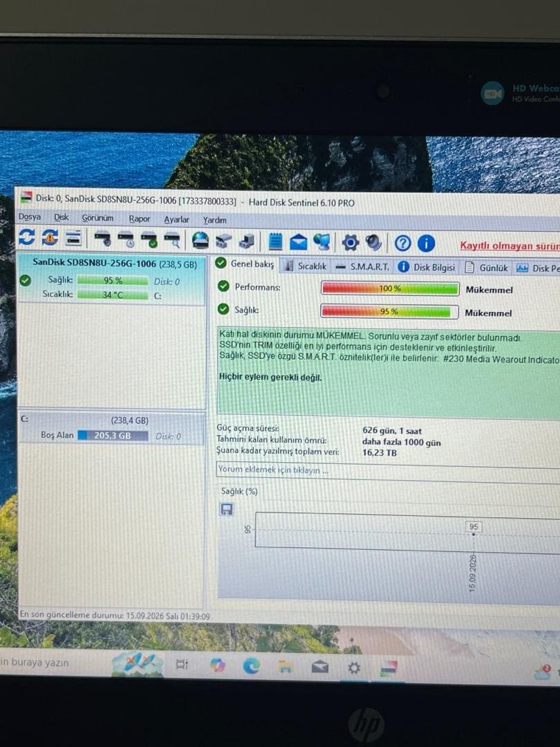Open the Rapor menu
The image size is (560, 747).
[139, 219]
